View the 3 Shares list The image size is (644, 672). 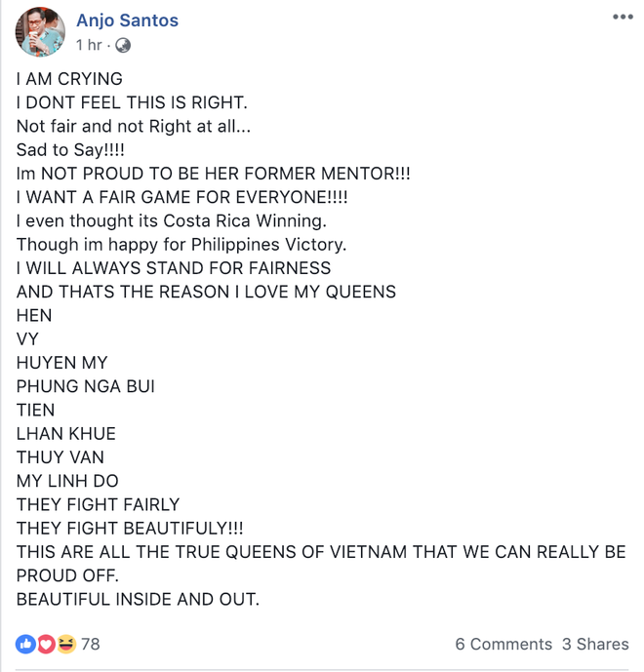click(x=595, y=644)
